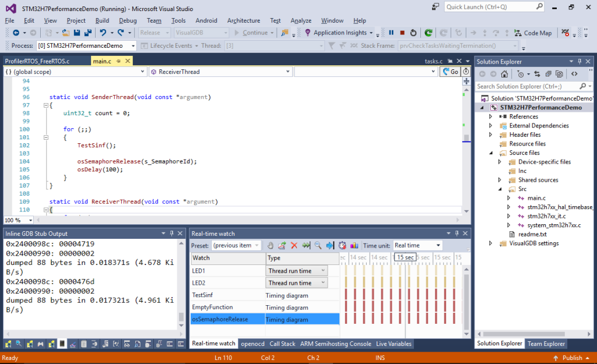Click the View Code icon in Solution Explorer toolbar
The width and height of the screenshot is (597, 364).
pos(574,74)
